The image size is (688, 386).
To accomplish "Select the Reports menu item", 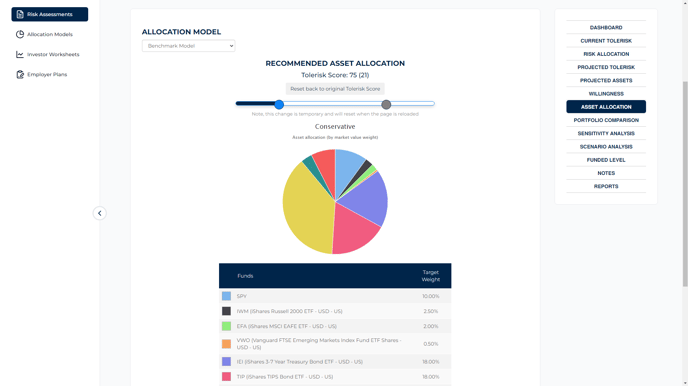I will tap(606, 186).
